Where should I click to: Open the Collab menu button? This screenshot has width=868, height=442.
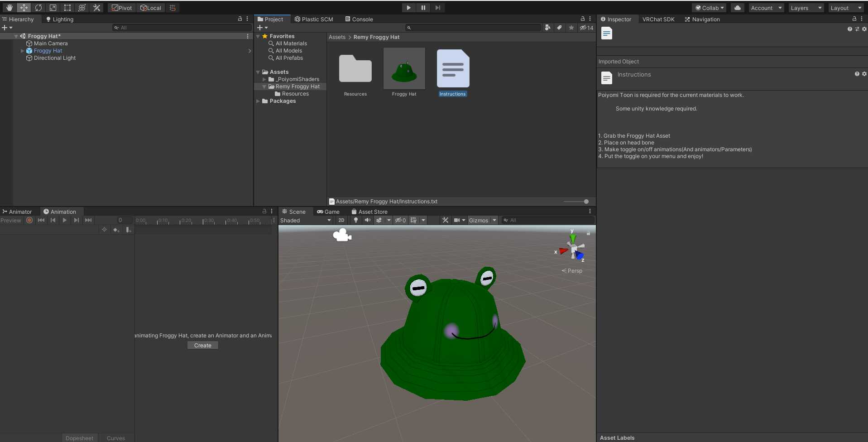(x=710, y=8)
